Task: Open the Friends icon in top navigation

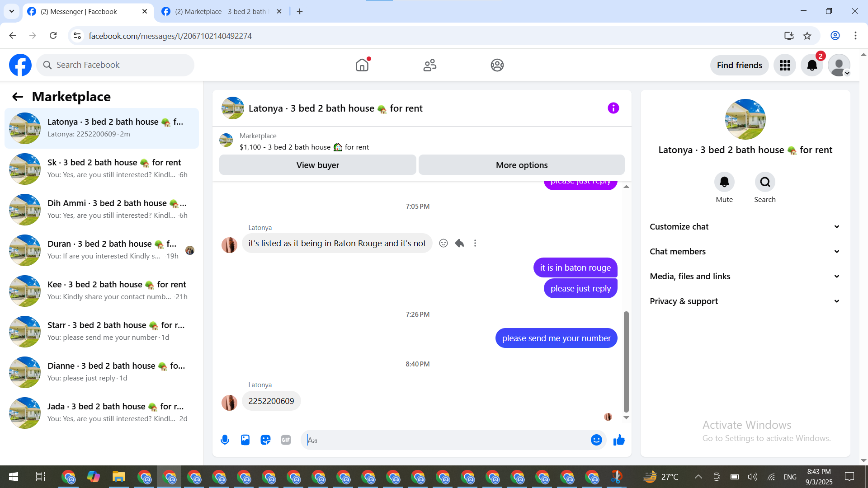Action: pyautogui.click(x=430, y=65)
